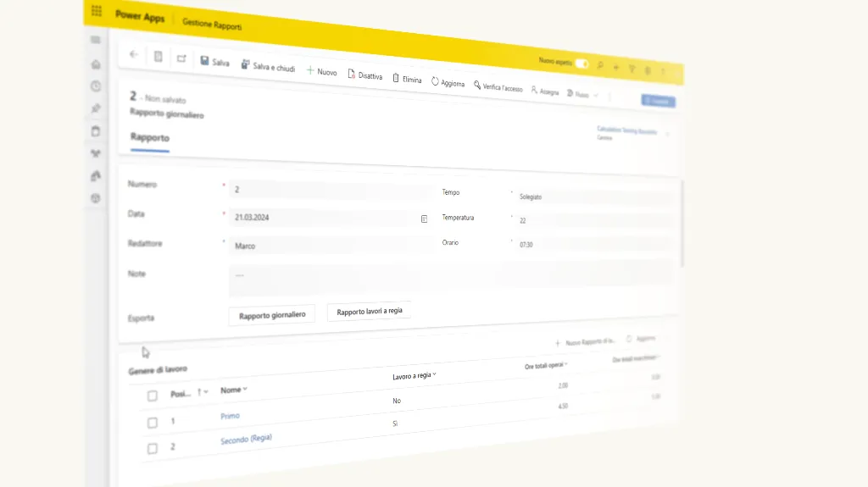Click the form vertical scrollbar
The image size is (868, 487).
tap(682, 224)
